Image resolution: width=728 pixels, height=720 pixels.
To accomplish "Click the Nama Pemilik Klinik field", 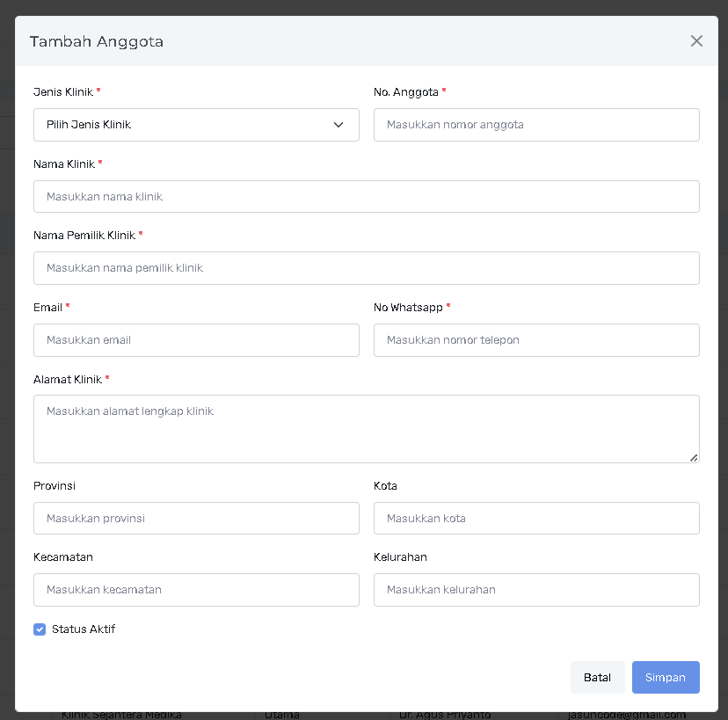I will (366, 268).
